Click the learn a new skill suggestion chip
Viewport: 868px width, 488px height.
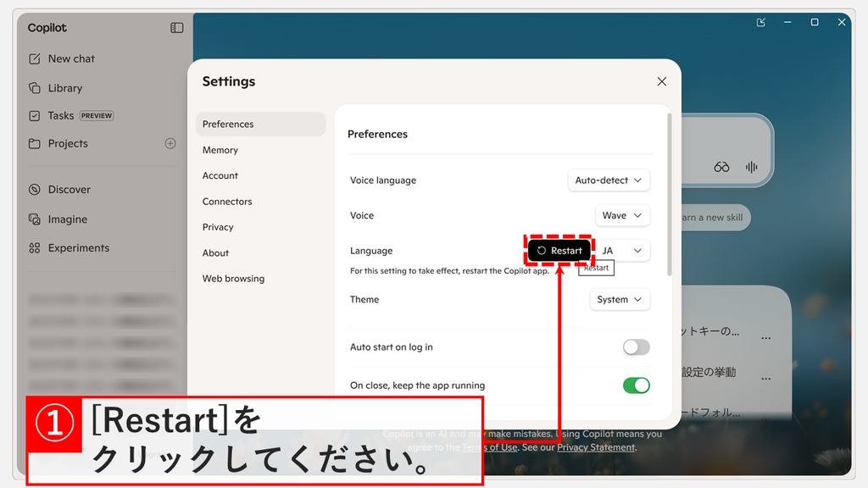[x=715, y=218]
